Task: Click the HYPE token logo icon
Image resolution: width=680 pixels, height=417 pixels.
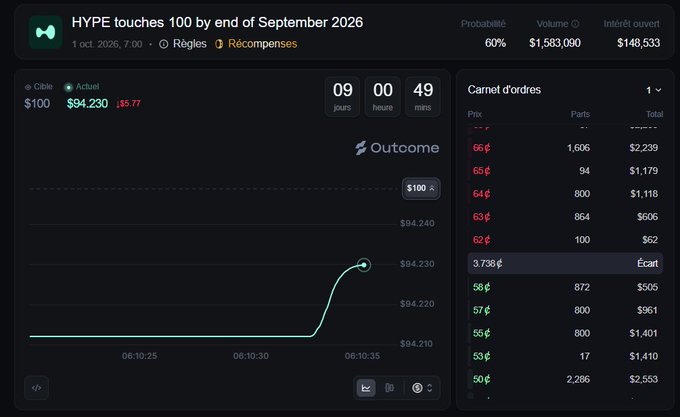Action: [x=46, y=33]
